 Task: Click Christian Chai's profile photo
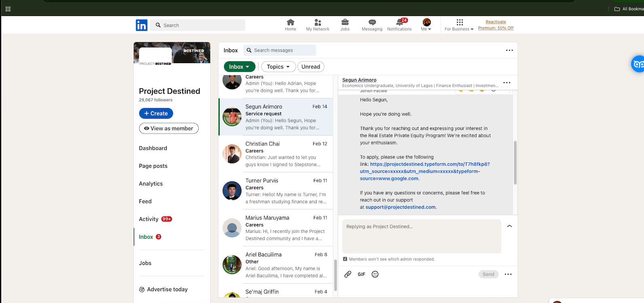(x=232, y=154)
